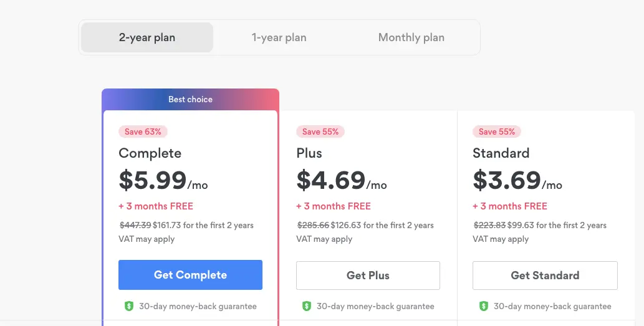Click the Save 55% badge on Standard
The image size is (644, 326).
pos(496,132)
